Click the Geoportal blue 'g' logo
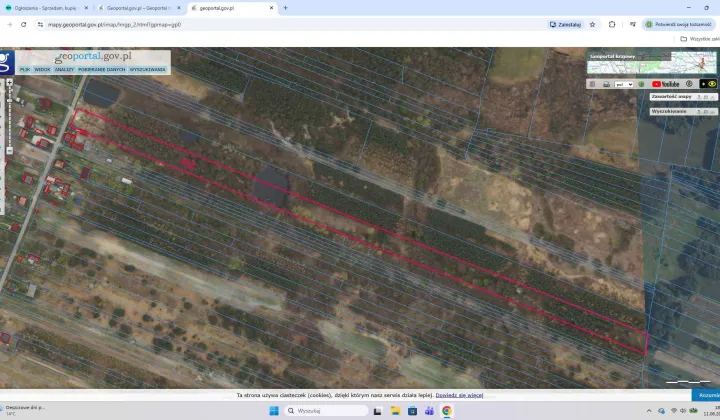This screenshot has height=420, width=720. [7, 62]
